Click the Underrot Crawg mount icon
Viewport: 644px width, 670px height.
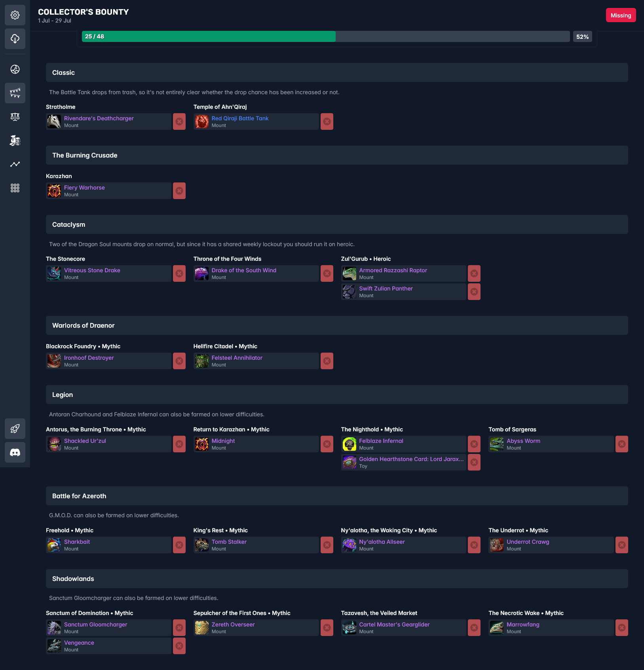point(497,545)
